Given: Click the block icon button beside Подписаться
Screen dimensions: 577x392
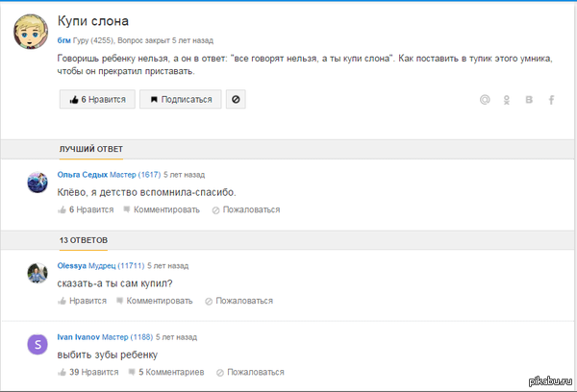Looking at the screenshot, I should 236,99.
